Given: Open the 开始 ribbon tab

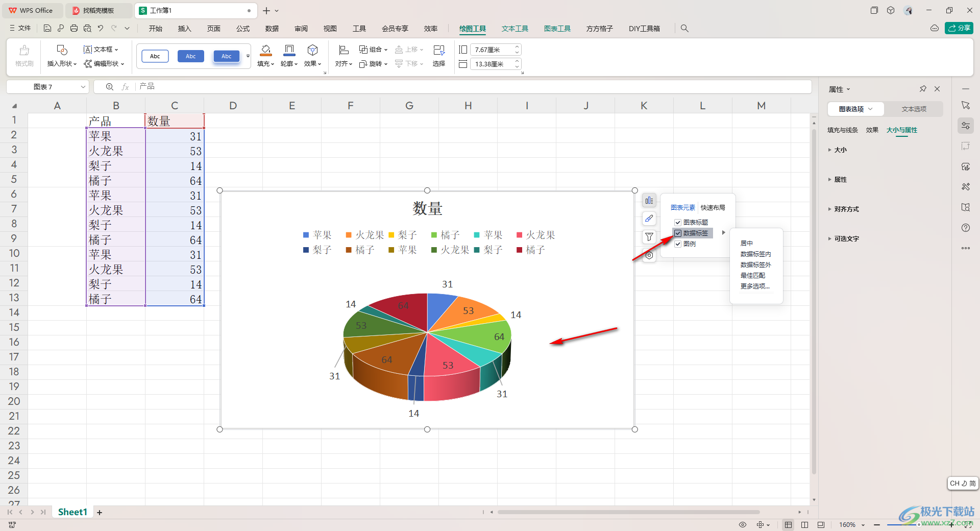Looking at the screenshot, I should pyautogui.click(x=156, y=29).
